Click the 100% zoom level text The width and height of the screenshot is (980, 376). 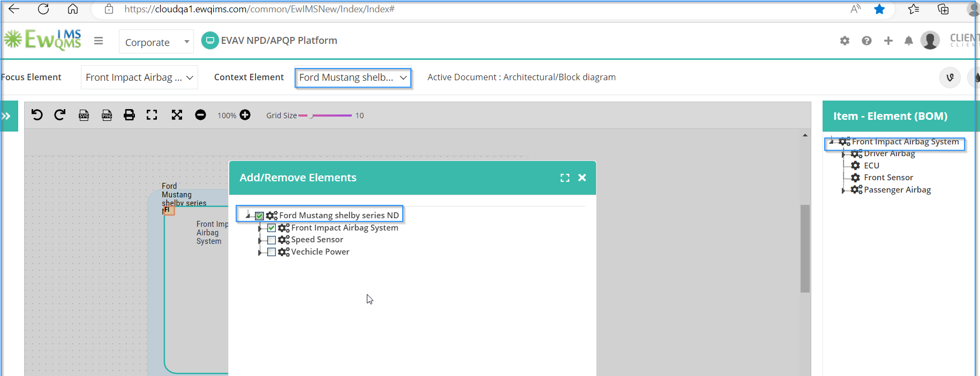227,116
